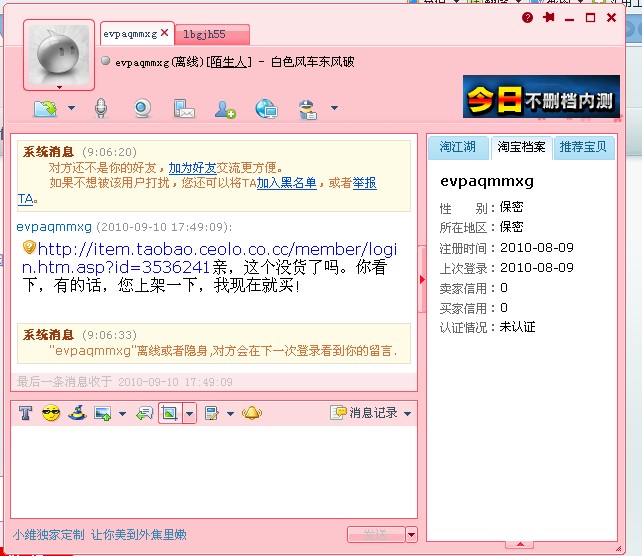Click the 举报 link

pyautogui.click(x=364, y=183)
